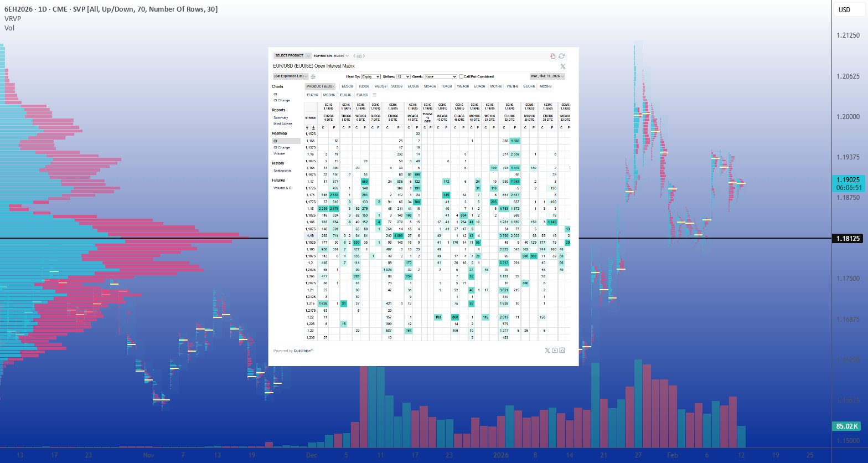The height and width of the screenshot is (463, 868).
Task: Click the 6EH2026 SVP indicator title
Action: (x=111, y=9)
